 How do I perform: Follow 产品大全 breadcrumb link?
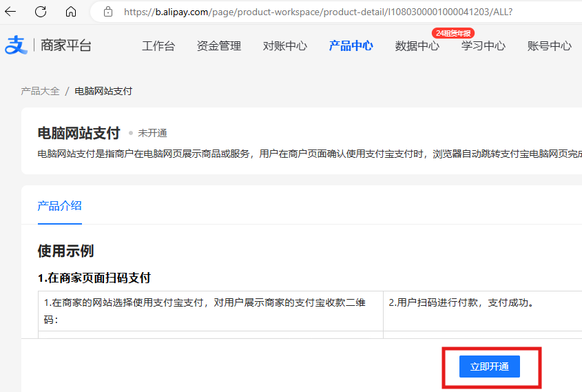40,91
